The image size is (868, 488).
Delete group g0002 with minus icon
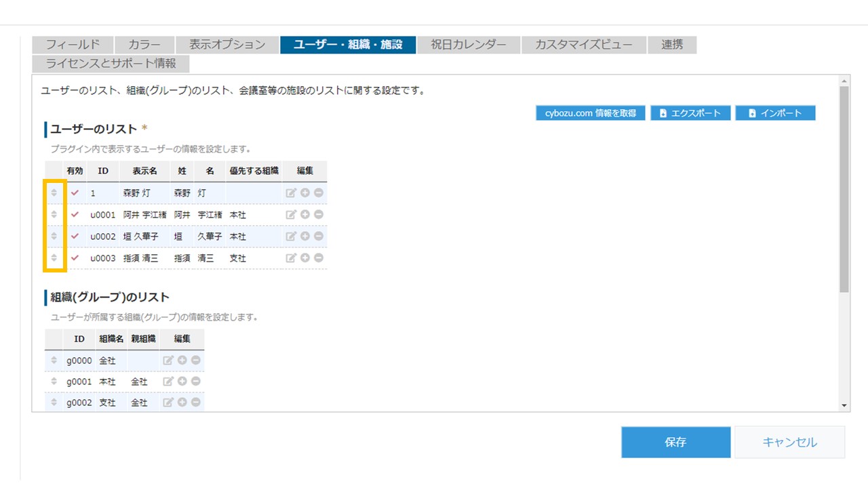pos(195,403)
